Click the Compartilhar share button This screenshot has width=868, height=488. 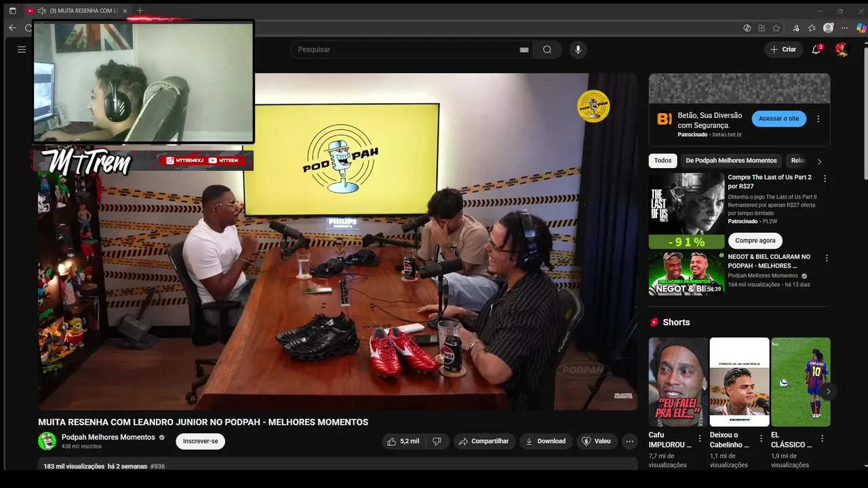484,441
